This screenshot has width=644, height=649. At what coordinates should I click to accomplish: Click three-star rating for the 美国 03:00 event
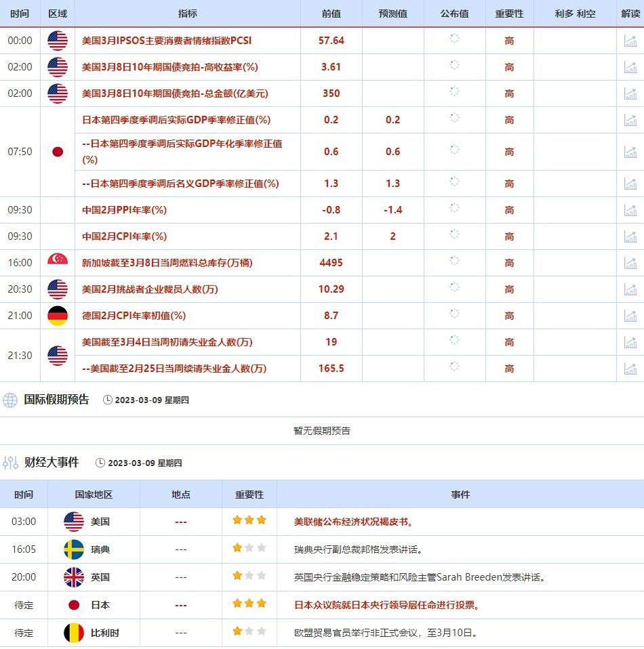pos(249,521)
